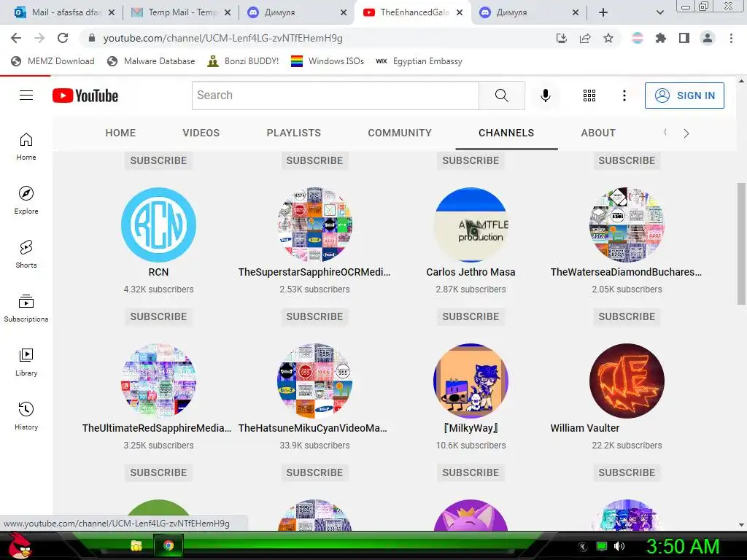Image resolution: width=747 pixels, height=560 pixels.
Task: Open the Chrome profile avatar
Action: (708, 38)
